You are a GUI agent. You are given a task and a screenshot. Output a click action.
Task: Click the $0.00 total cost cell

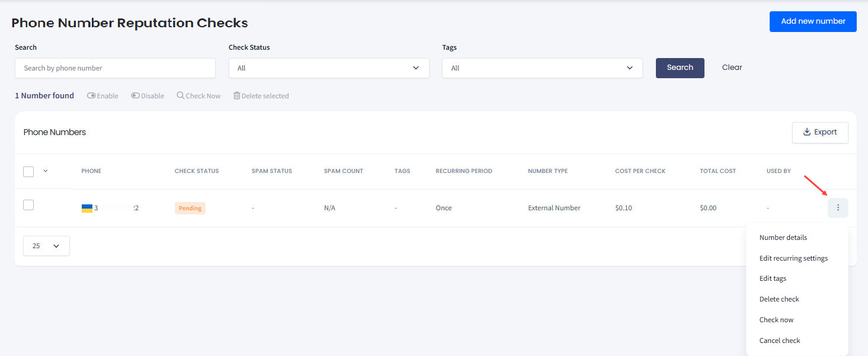click(x=708, y=209)
